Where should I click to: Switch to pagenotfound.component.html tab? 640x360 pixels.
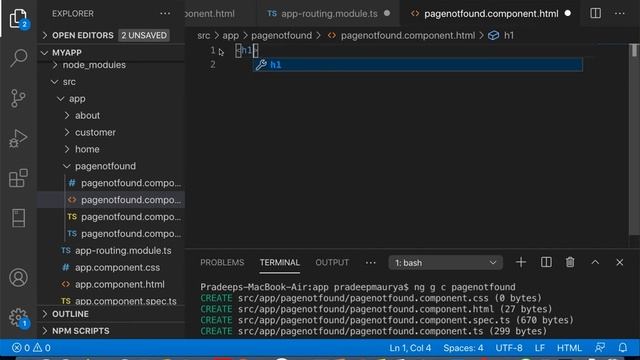[x=491, y=13]
